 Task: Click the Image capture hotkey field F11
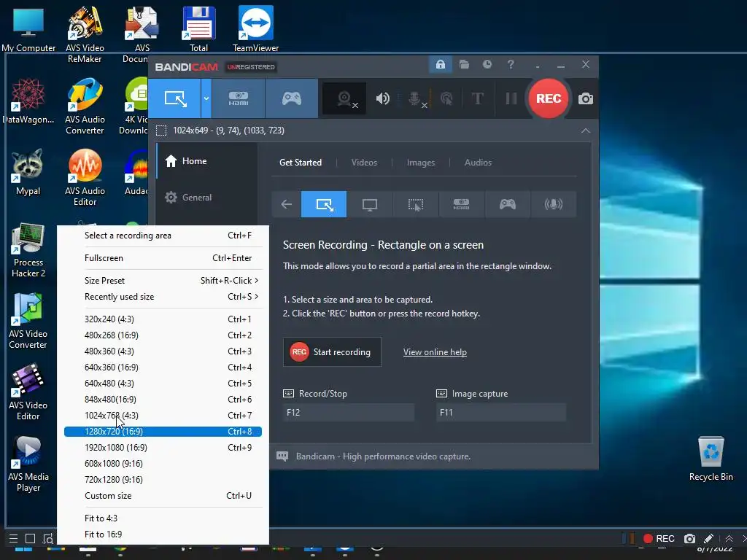coord(501,413)
